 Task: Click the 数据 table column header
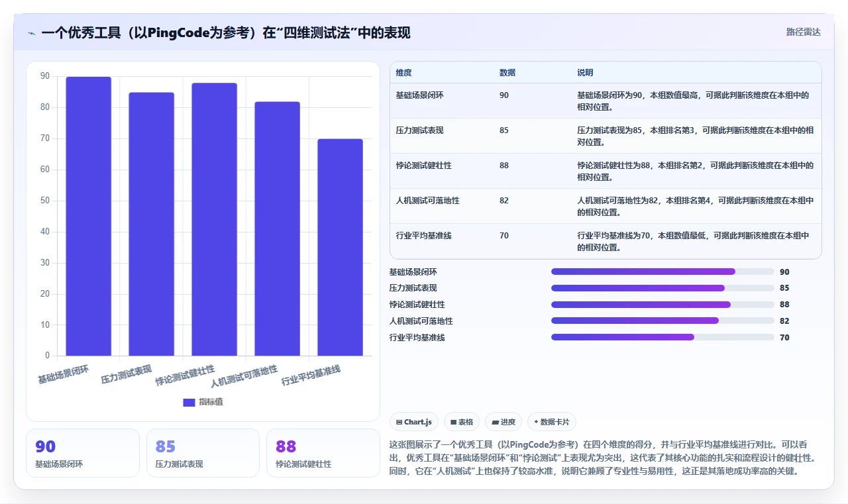coord(507,73)
